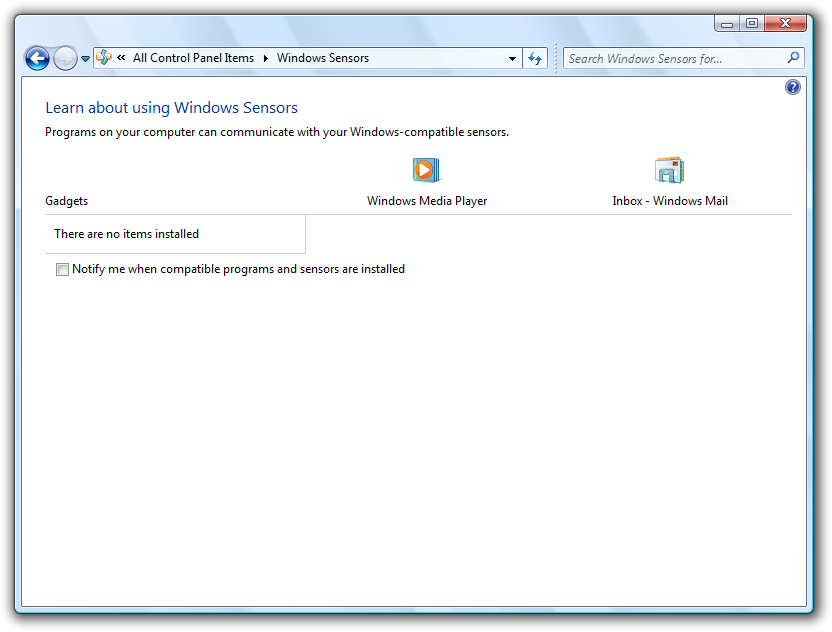The width and height of the screenshot is (832, 632).
Task: Open Help with the question mark icon
Action: (x=793, y=87)
